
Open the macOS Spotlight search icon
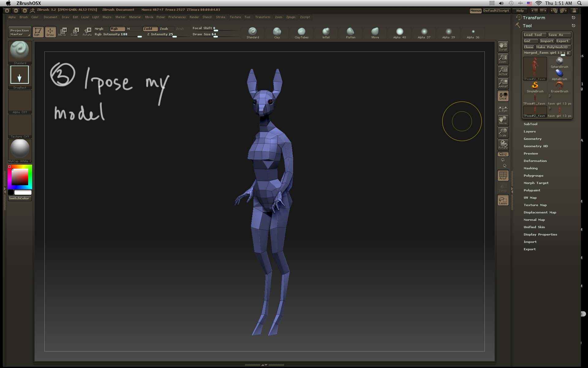(x=579, y=3)
